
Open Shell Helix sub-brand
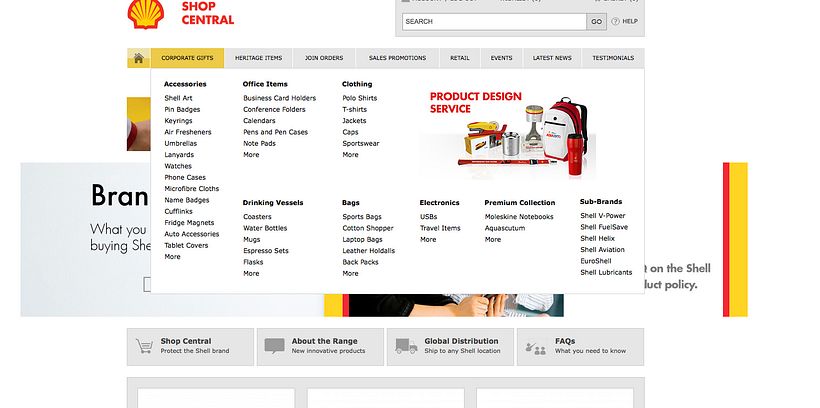[597, 239]
